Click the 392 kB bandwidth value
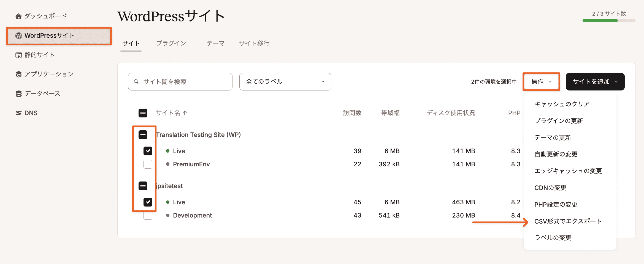 pyautogui.click(x=389, y=164)
